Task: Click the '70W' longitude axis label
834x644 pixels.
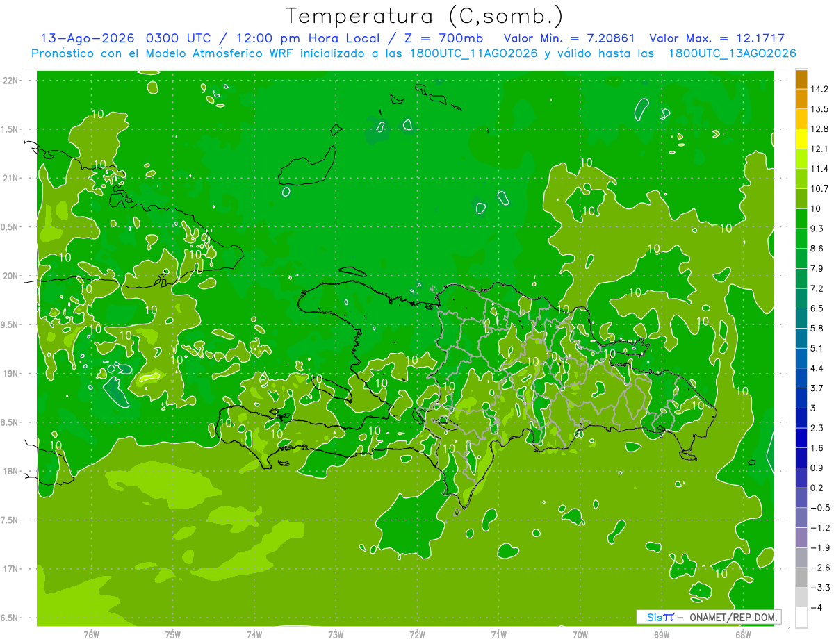Action: (580, 634)
